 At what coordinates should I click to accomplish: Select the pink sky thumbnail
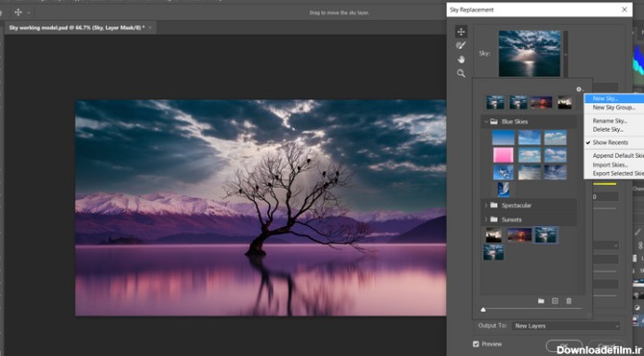[503, 155]
